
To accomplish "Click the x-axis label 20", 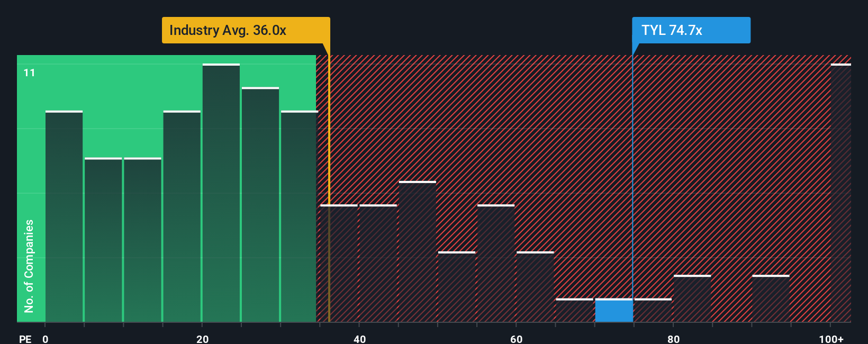I will (x=202, y=339).
